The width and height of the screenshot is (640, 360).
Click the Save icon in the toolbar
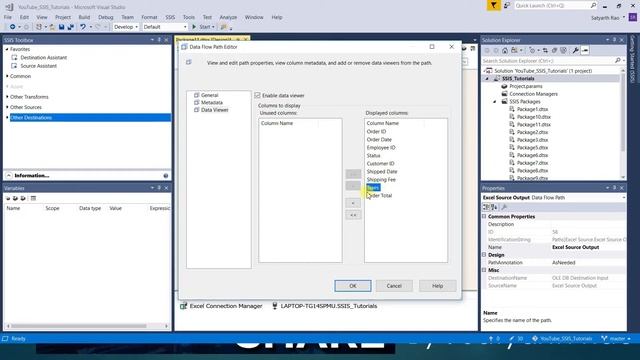[61, 27]
